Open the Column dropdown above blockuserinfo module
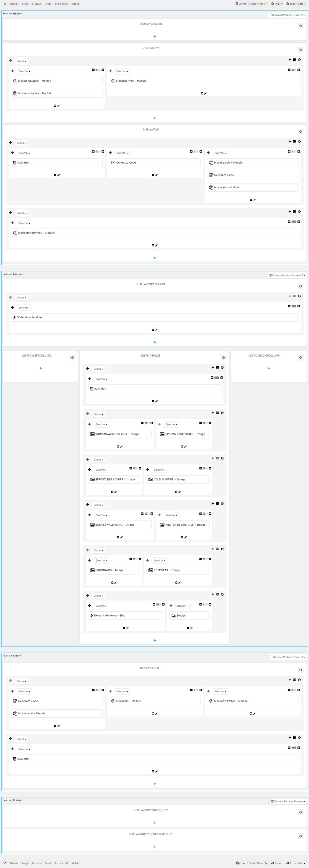Viewport: 309px width, 868px height. (122, 71)
